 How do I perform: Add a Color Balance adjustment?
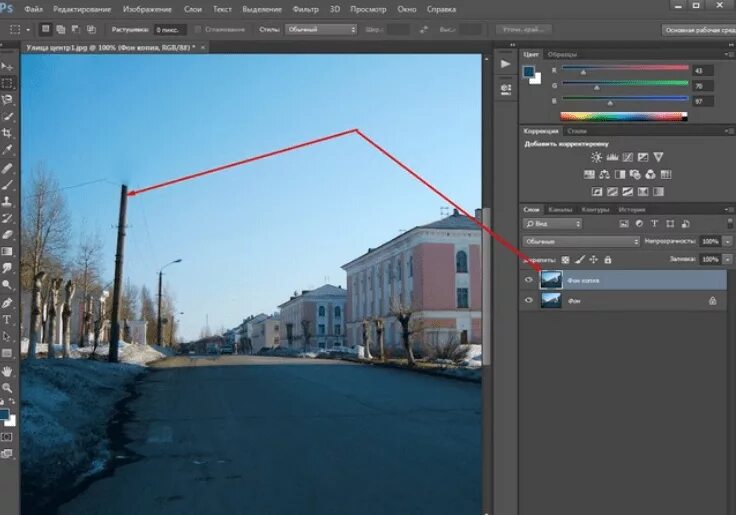[x=604, y=175]
